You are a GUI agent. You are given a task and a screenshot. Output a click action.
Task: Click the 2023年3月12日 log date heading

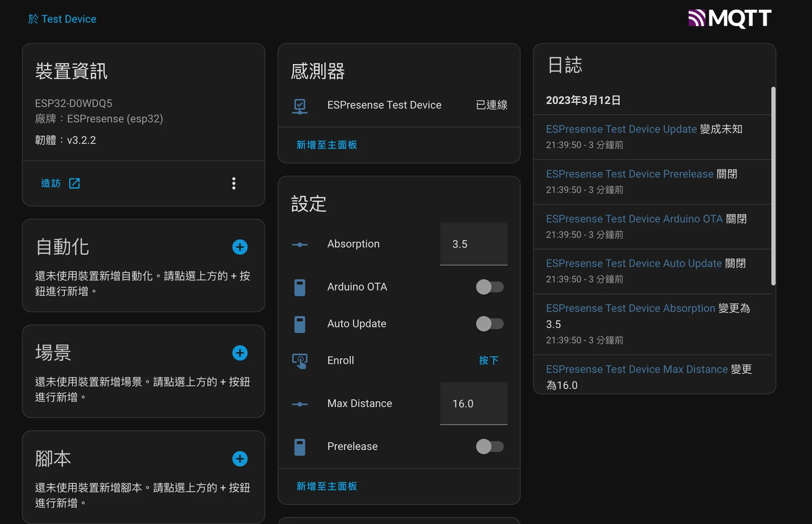(x=583, y=101)
